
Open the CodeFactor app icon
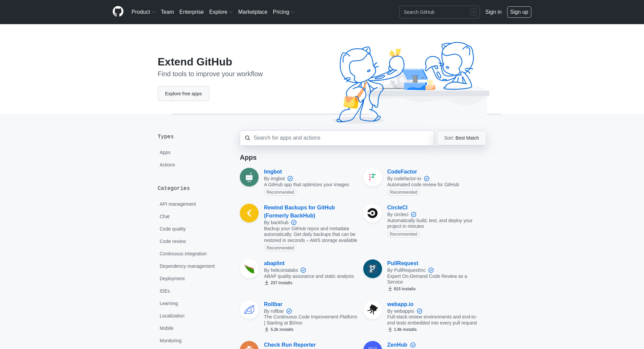click(x=373, y=177)
